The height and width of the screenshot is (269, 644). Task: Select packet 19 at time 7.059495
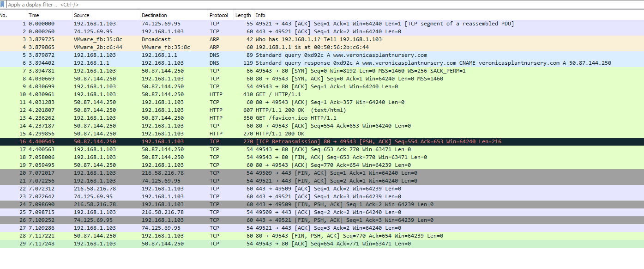[322, 165]
